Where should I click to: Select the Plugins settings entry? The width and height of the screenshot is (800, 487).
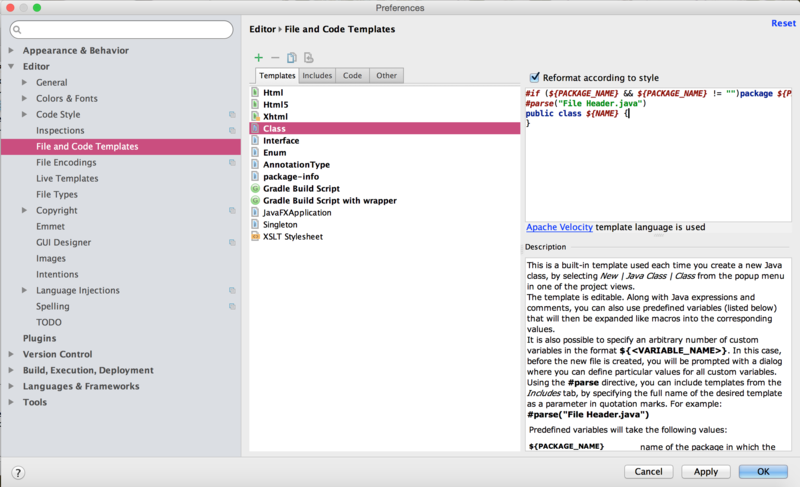tap(39, 338)
